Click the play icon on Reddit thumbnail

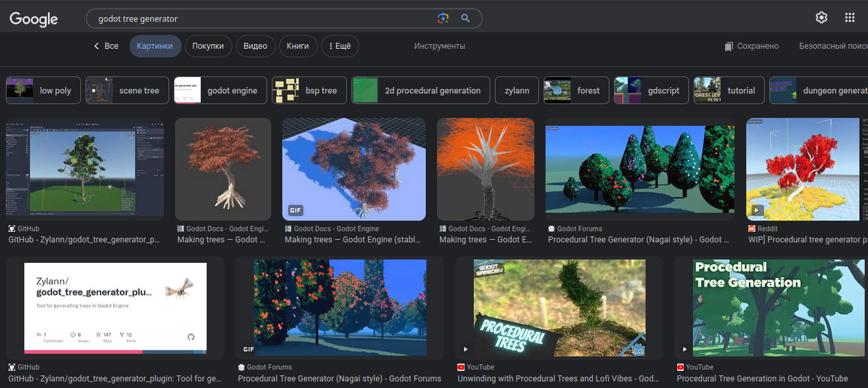tap(757, 211)
